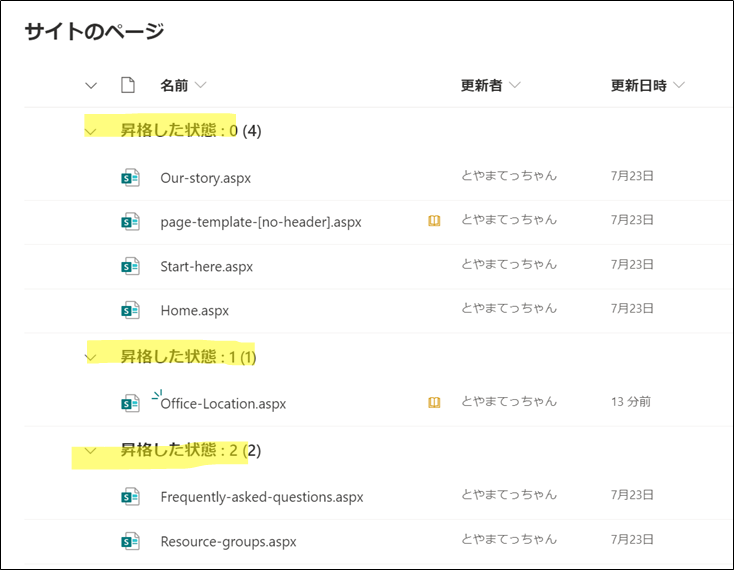Collapse the 昇格した状態 : 2 group

click(91, 451)
